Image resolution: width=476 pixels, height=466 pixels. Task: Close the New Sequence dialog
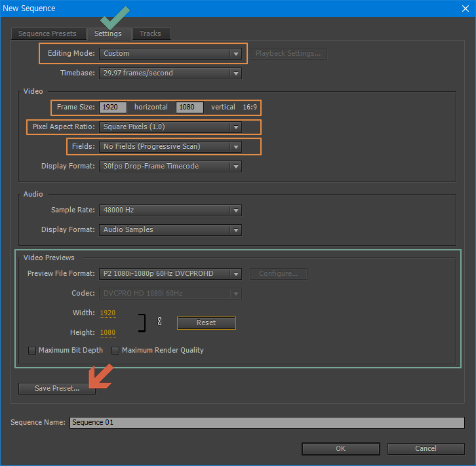pos(466,9)
